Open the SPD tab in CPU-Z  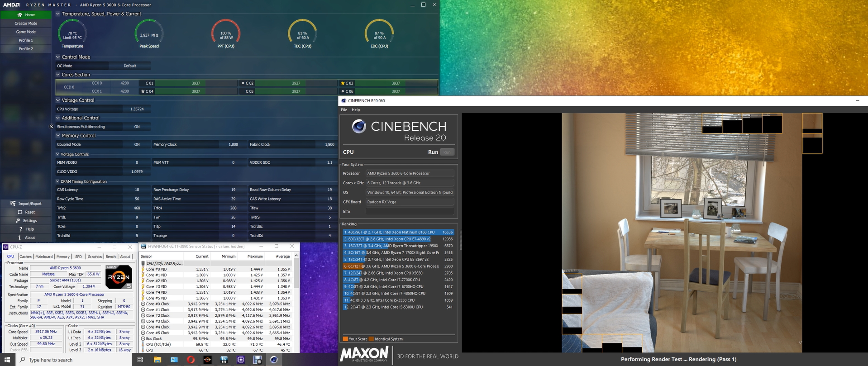coord(79,257)
